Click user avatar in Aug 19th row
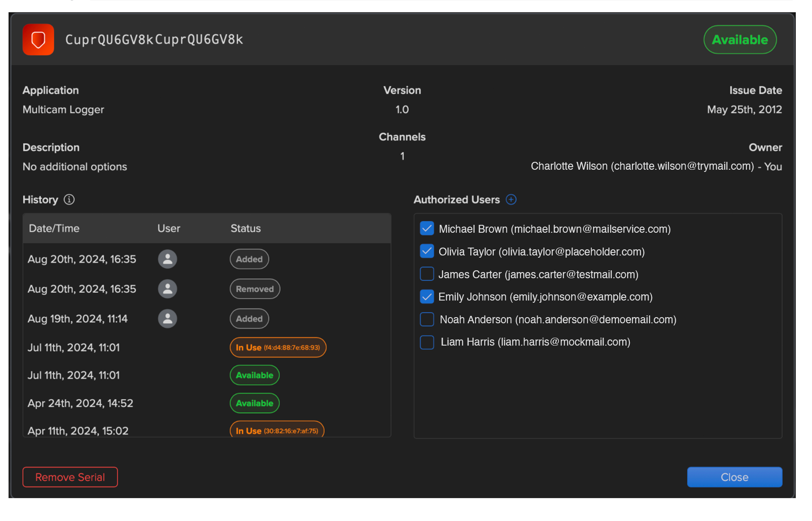The height and width of the screenshot is (521, 812). (x=167, y=318)
